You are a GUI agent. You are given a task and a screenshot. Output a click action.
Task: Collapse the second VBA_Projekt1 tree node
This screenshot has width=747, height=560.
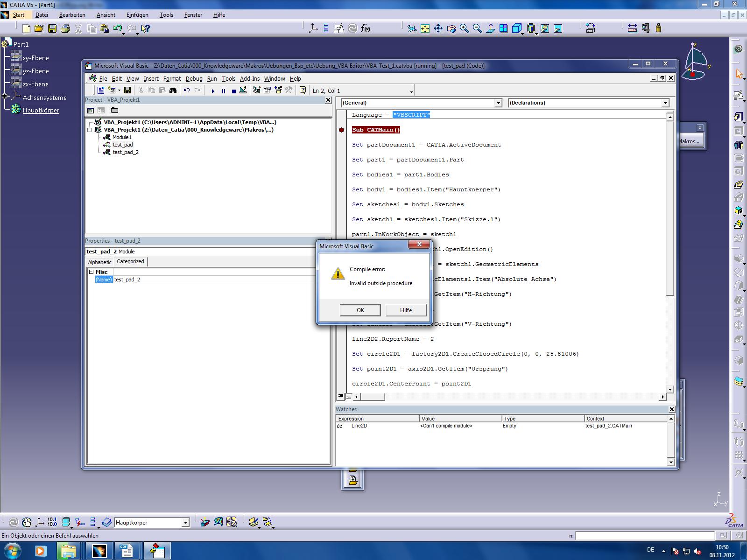(90, 130)
